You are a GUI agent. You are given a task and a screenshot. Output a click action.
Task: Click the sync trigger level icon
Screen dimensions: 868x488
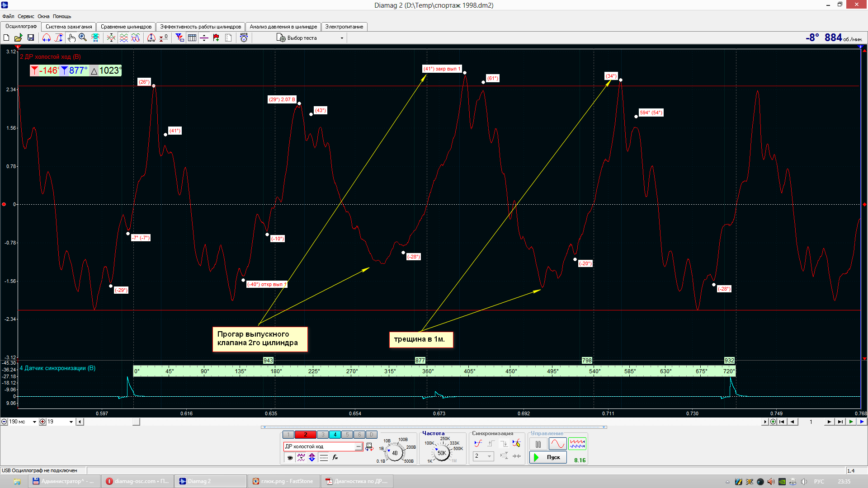tap(478, 444)
